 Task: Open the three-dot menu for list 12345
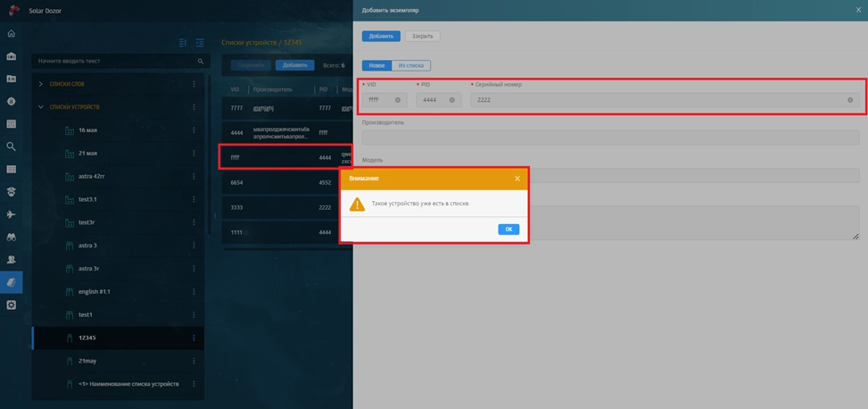[x=194, y=338]
